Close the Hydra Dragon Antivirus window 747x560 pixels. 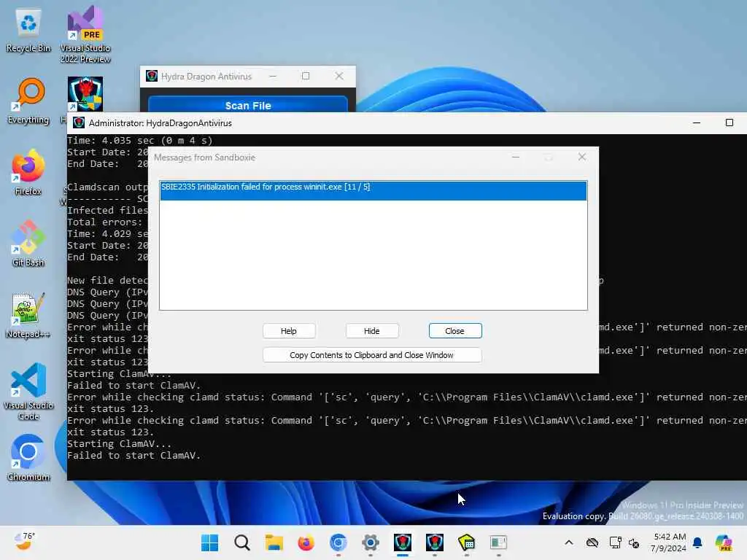coord(338,76)
